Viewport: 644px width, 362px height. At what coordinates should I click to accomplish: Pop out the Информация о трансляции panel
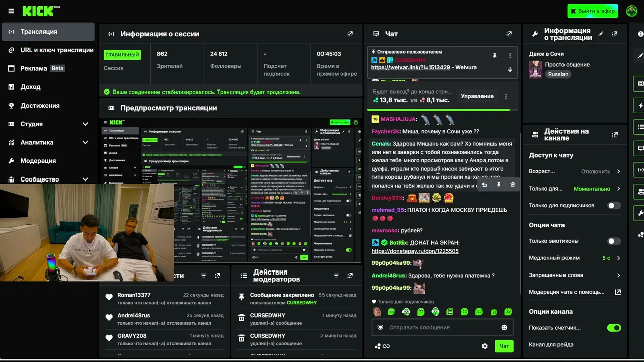click(615, 34)
